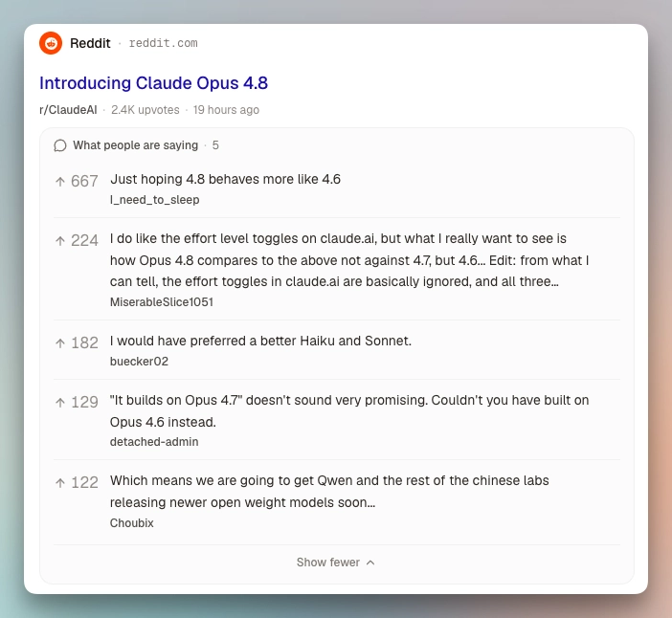This screenshot has height=618, width=672.
Task: Select the Reddit source name
Action: click(90, 43)
